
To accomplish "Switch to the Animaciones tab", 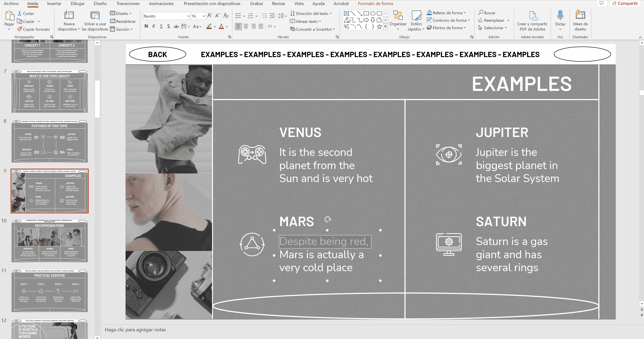I will [x=161, y=4].
